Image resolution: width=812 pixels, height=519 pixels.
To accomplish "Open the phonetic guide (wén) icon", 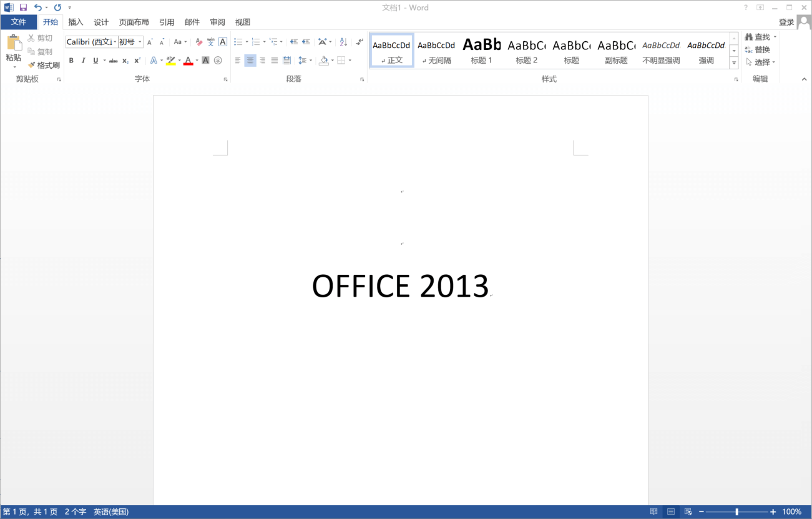I will click(211, 42).
